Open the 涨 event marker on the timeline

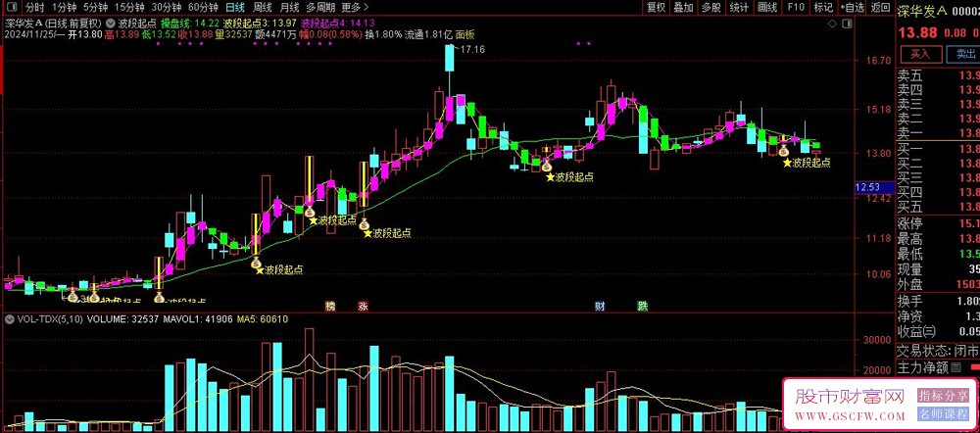pyautogui.click(x=364, y=307)
